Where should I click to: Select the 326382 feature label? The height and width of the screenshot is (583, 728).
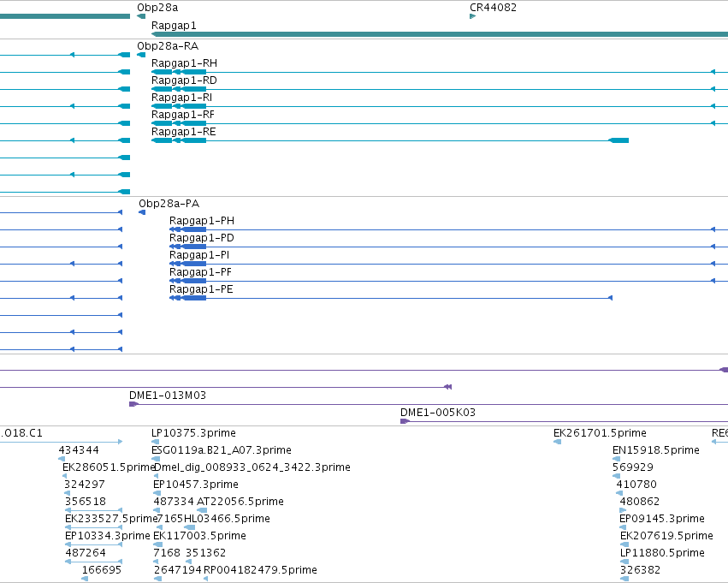click(640, 570)
